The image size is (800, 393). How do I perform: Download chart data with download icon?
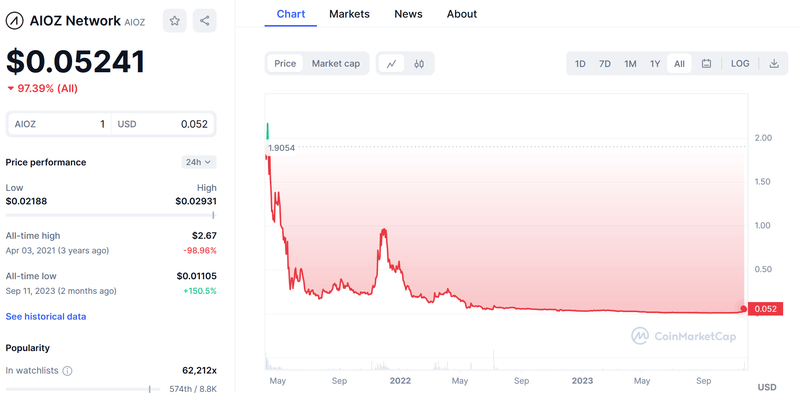point(774,64)
